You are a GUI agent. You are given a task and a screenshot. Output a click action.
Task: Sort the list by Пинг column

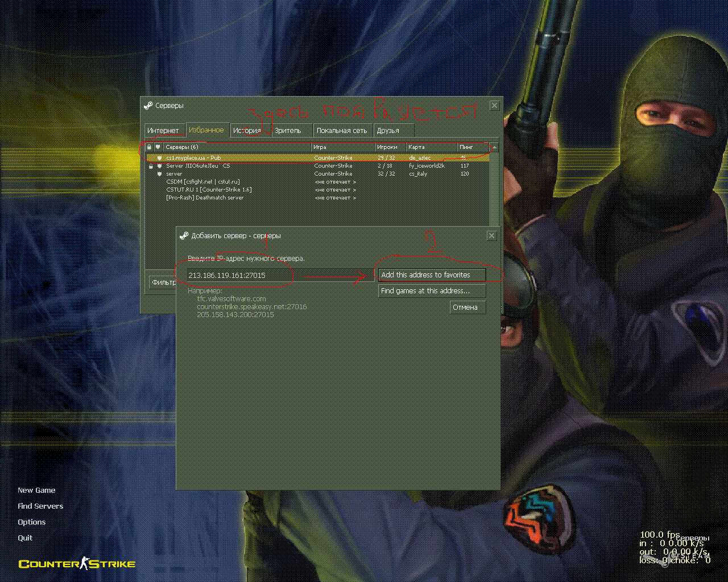[x=473, y=147]
